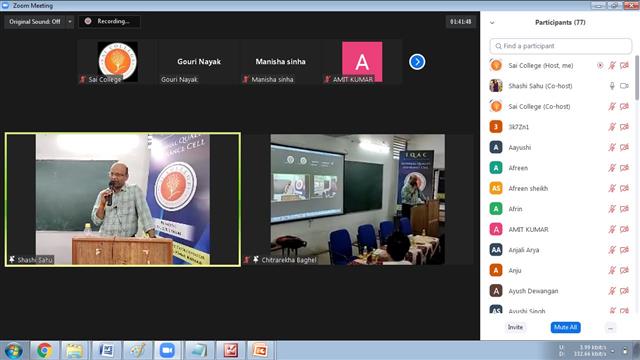The height and width of the screenshot is (360, 640).
Task: Show hidden system tray icons arrow
Action: tap(612, 351)
